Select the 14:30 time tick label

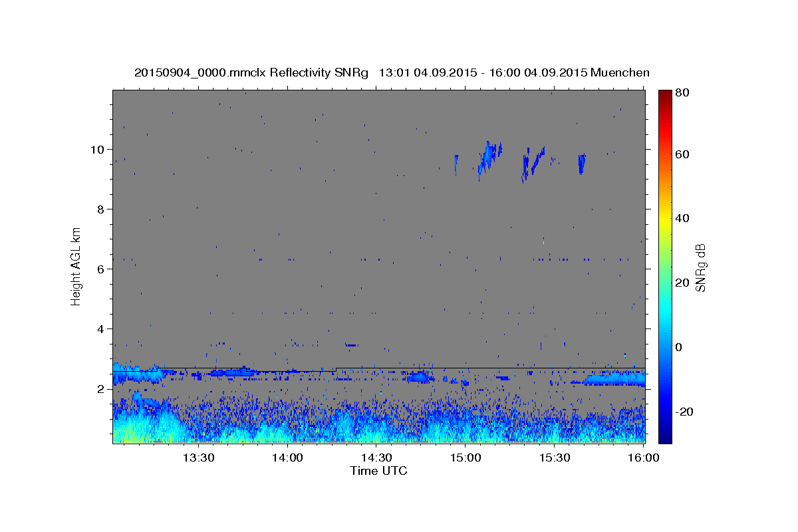(x=376, y=458)
